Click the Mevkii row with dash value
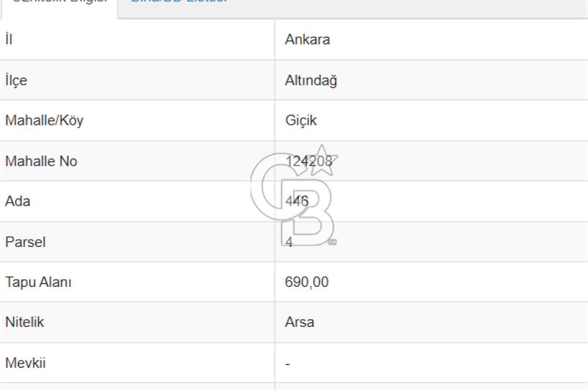588x390 pixels. (135, 362)
